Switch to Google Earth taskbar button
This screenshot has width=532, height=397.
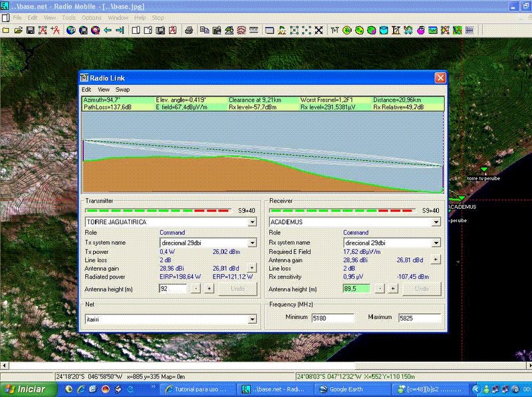coord(352,389)
